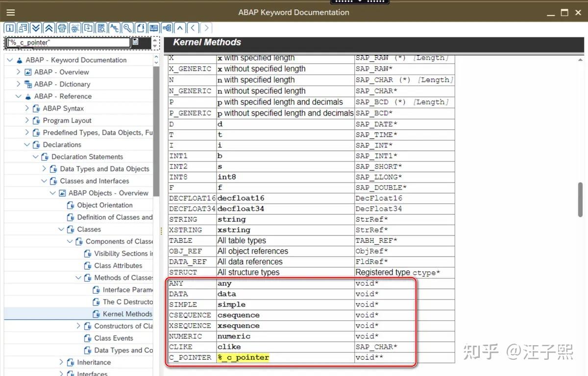Image resolution: width=588 pixels, height=376 pixels.
Task: Click the paste clipboard icon beside the search field
Action: (135, 43)
